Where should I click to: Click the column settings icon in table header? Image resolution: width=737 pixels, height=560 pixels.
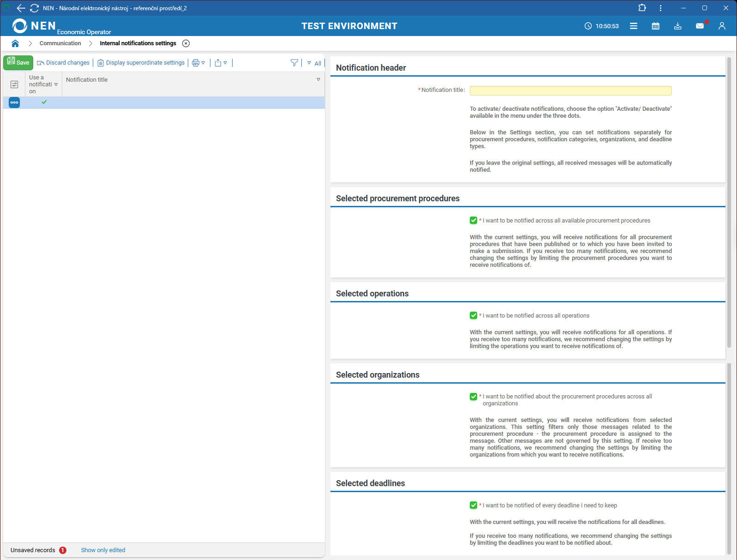[x=14, y=84]
